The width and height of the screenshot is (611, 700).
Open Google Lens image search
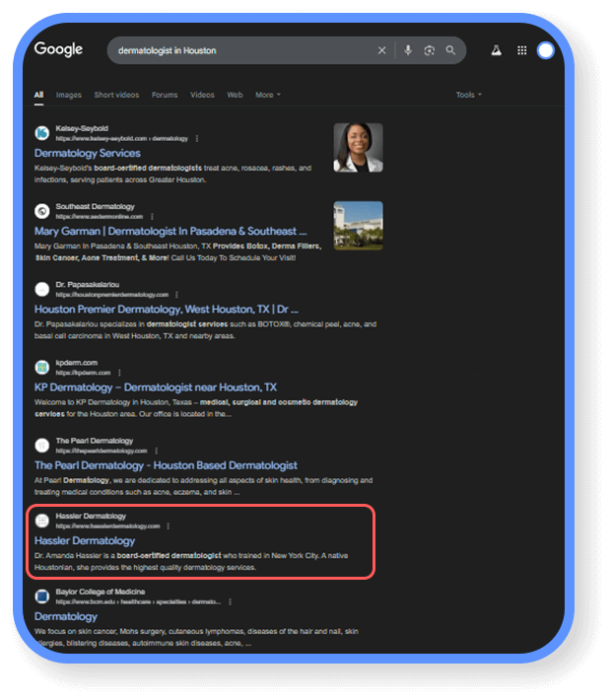pyautogui.click(x=430, y=50)
